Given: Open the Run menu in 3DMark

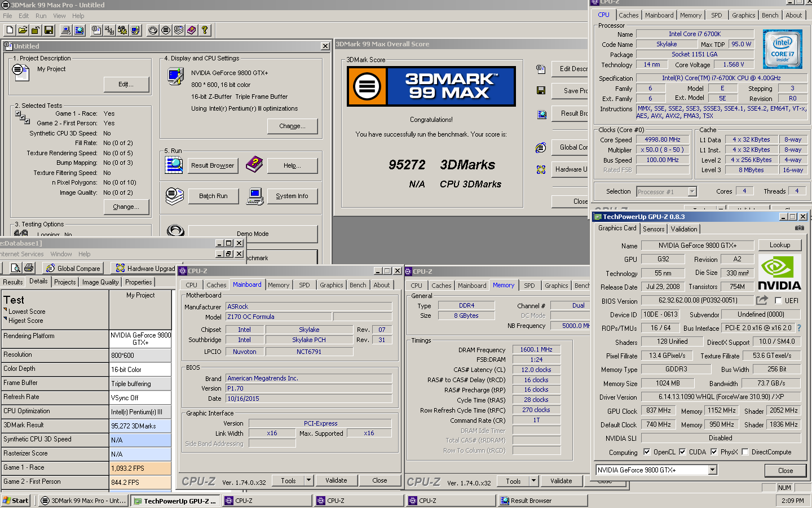Looking at the screenshot, I should pyautogui.click(x=41, y=16).
